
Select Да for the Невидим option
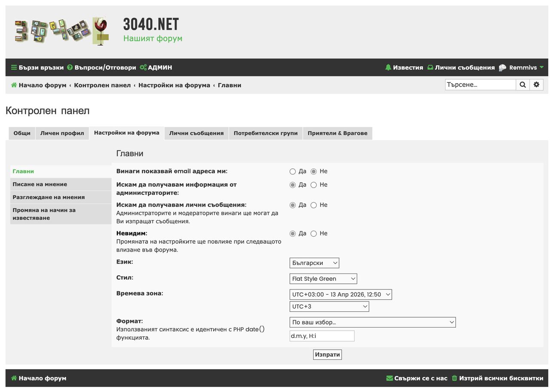[x=293, y=234]
